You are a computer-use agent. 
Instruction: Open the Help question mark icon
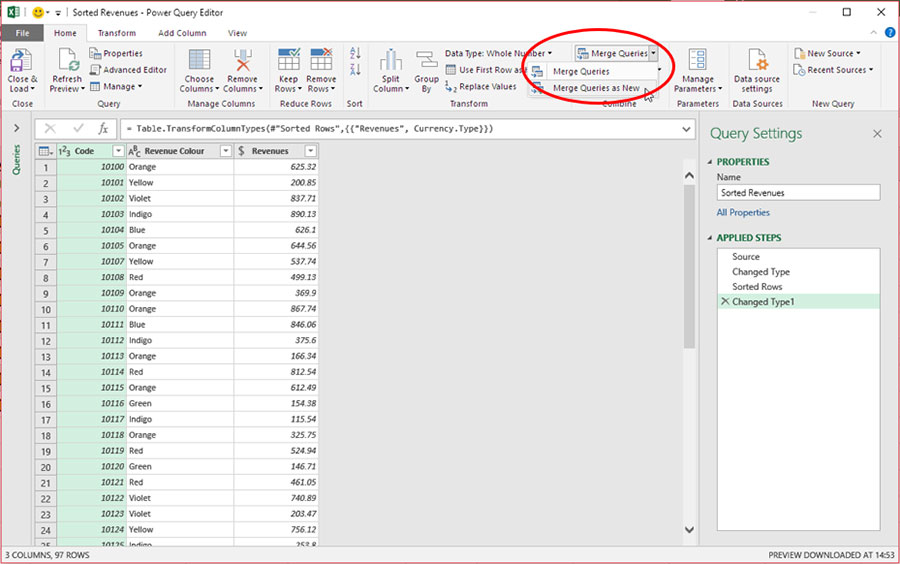[890, 33]
